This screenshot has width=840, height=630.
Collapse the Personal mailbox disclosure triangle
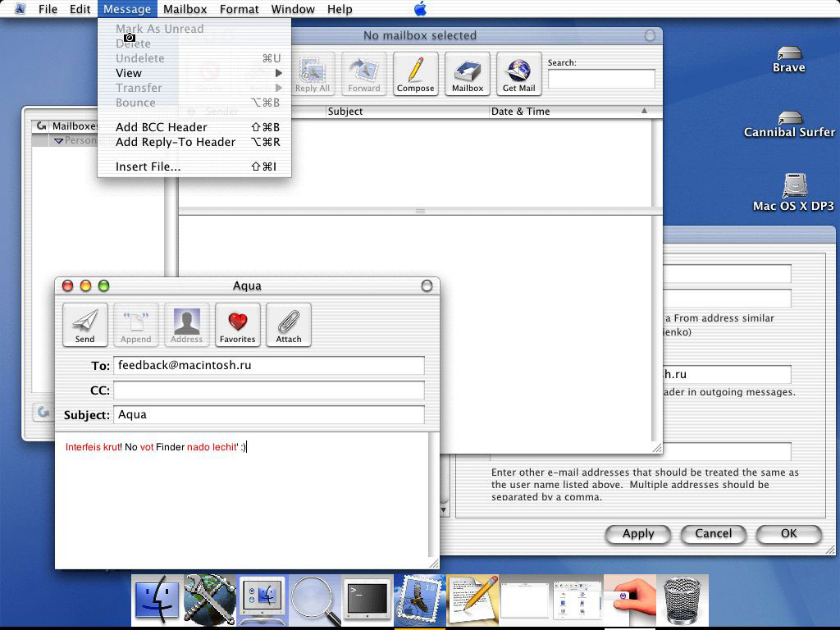[58, 140]
